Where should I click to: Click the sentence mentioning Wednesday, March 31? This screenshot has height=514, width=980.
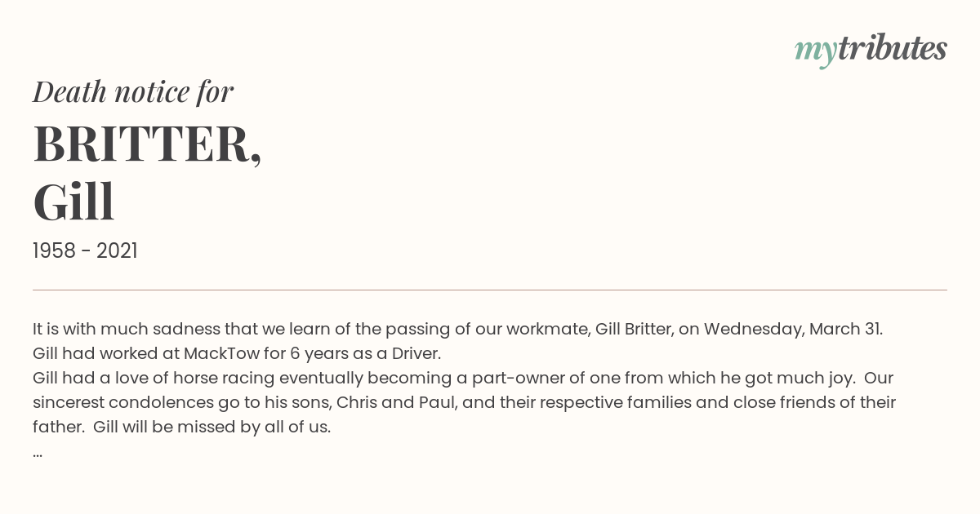pyautogui.click(x=457, y=330)
